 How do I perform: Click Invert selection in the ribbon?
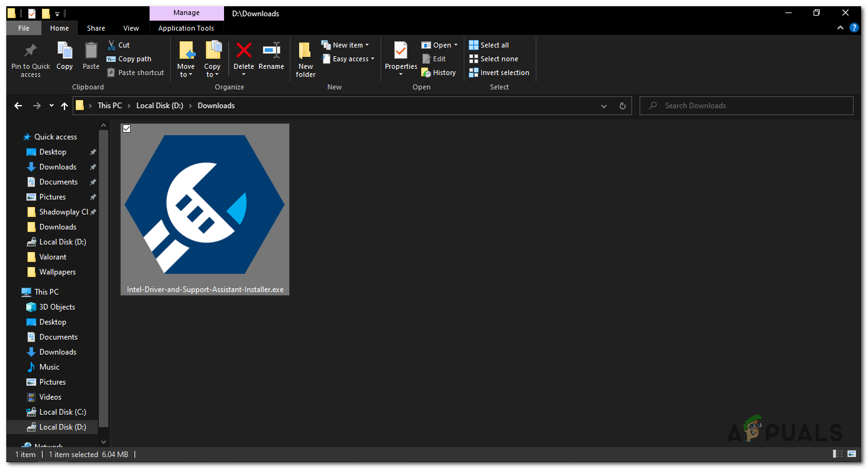[499, 72]
